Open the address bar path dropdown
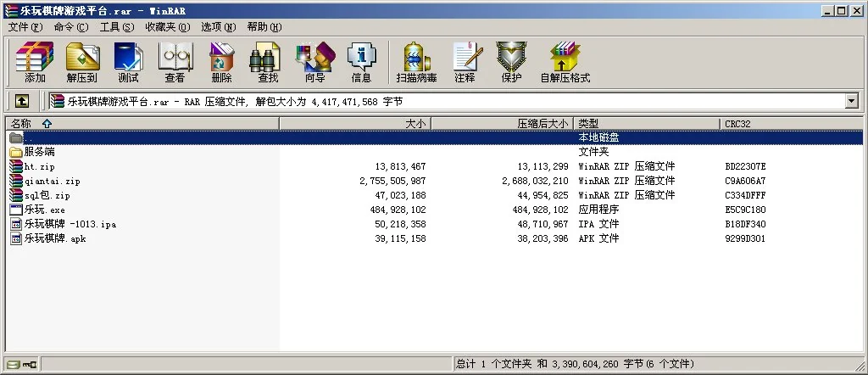This screenshot has height=375, width=868. coord(852,101)
